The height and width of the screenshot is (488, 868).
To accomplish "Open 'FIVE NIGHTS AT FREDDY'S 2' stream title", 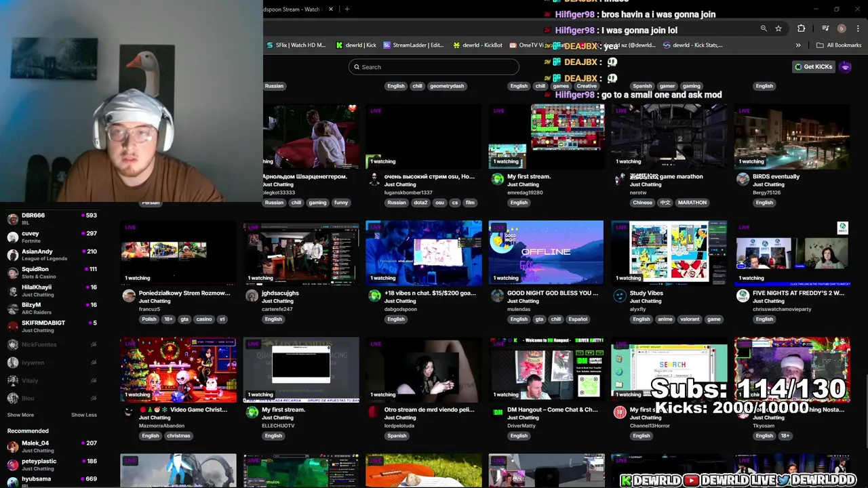I will point(798,293).
